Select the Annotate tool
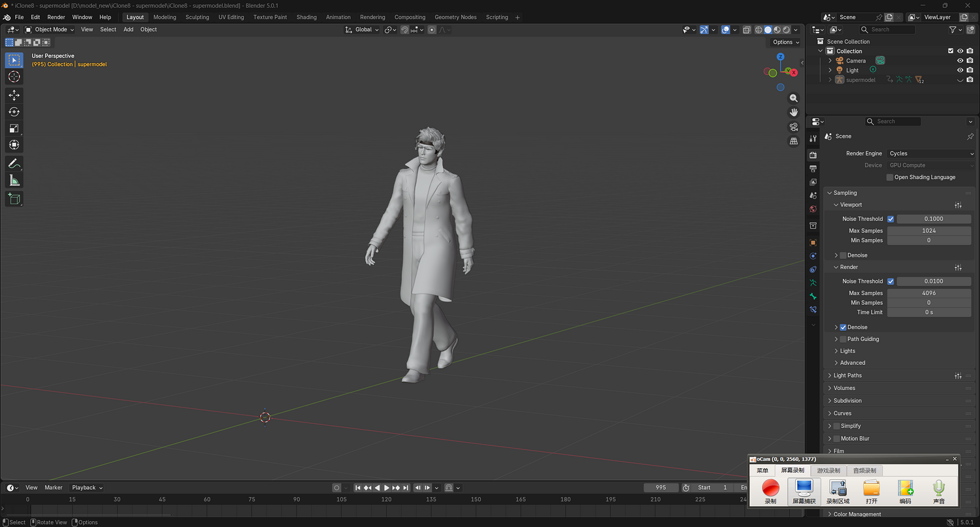 tap(14, 163)
